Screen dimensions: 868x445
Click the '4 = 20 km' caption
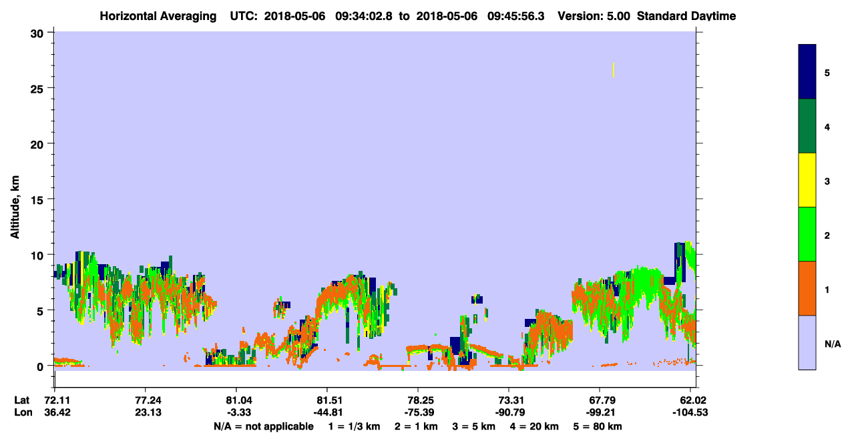coord(535,426)
